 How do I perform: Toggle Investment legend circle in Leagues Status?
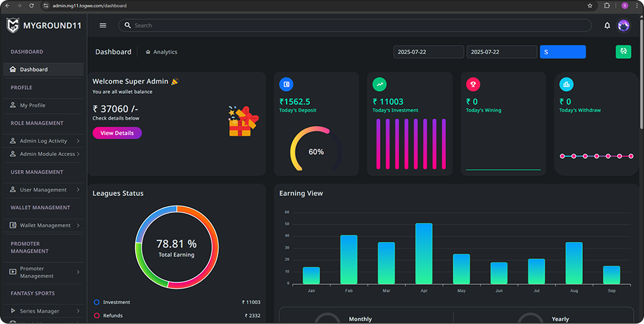click(x=97, y=302)
